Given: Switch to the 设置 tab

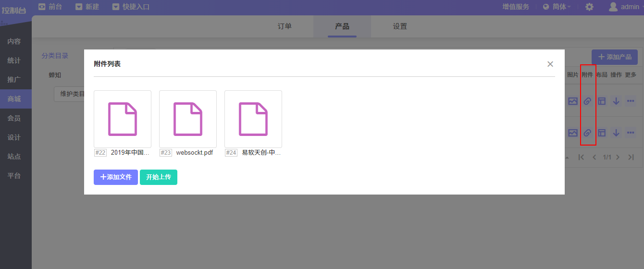Looking at the screenshot, I should (400, 26).
